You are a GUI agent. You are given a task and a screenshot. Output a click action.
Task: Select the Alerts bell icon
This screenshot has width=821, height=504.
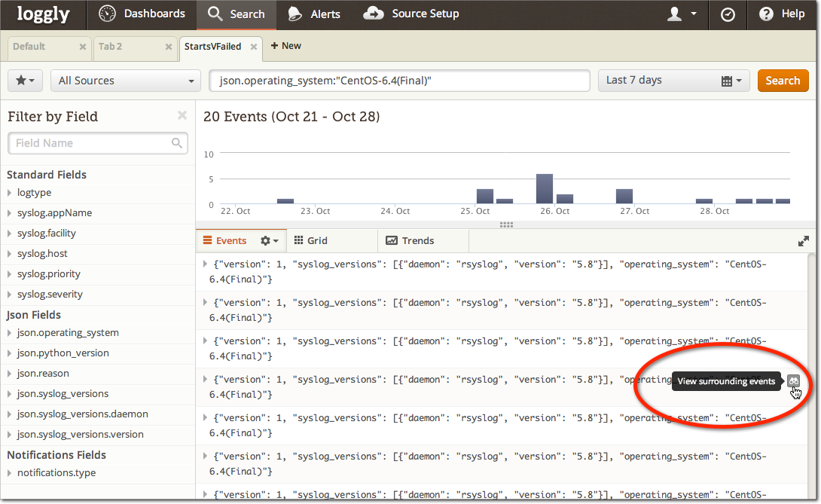pos(295,14)
